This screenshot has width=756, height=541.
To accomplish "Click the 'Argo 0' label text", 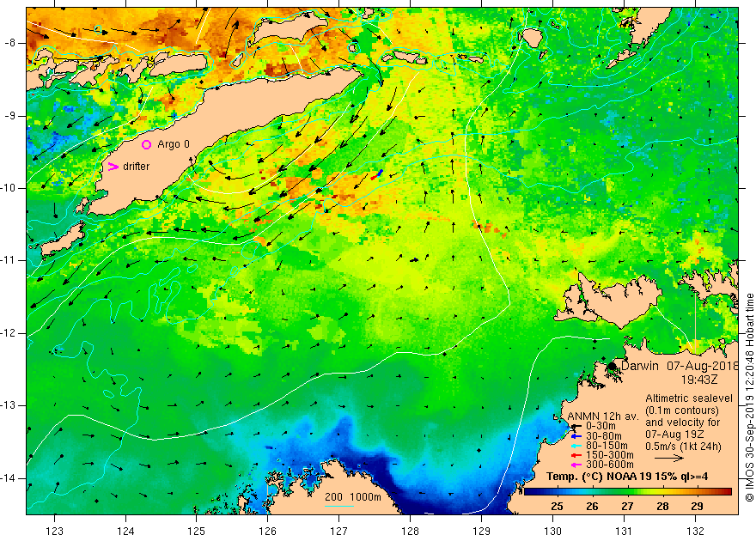I will click(174, 144).
